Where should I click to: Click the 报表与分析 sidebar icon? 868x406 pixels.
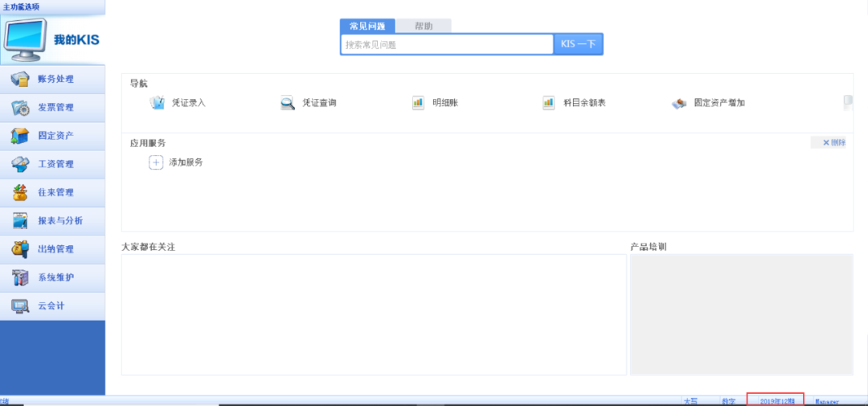click(x=20, y=220)
